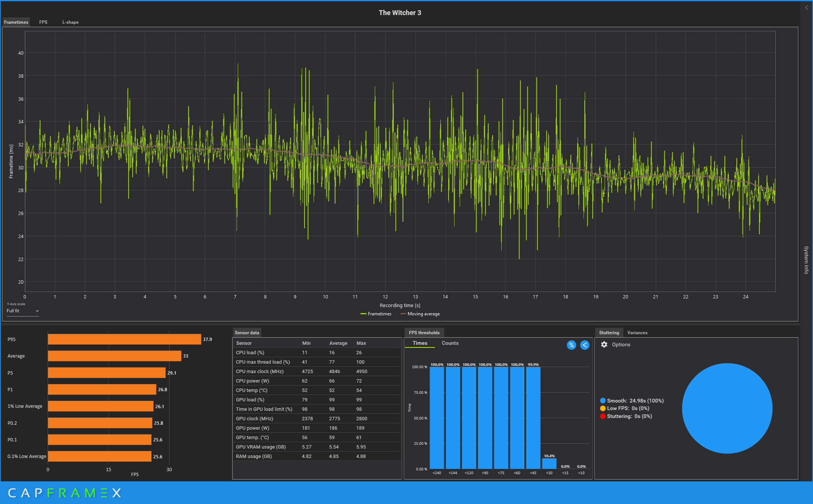Click the dropdown arrow next to Full fit
813x504 pixels.
[37, 311]
